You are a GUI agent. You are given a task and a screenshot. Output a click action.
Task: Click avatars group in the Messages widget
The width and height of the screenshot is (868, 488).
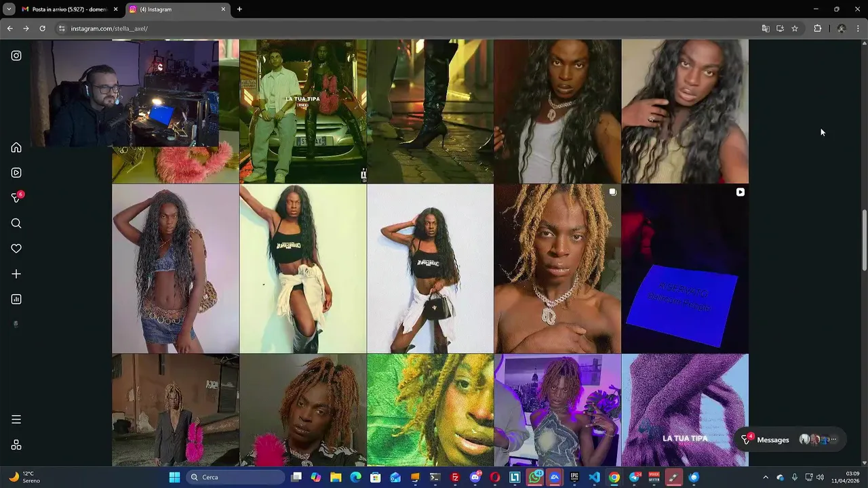(x=818, y=440)
